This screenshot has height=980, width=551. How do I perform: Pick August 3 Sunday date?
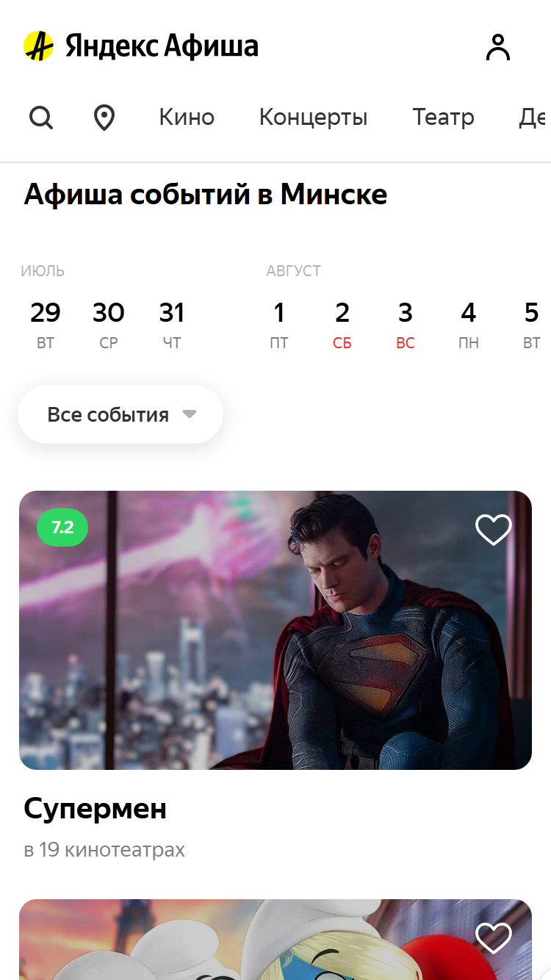[406, 325]
